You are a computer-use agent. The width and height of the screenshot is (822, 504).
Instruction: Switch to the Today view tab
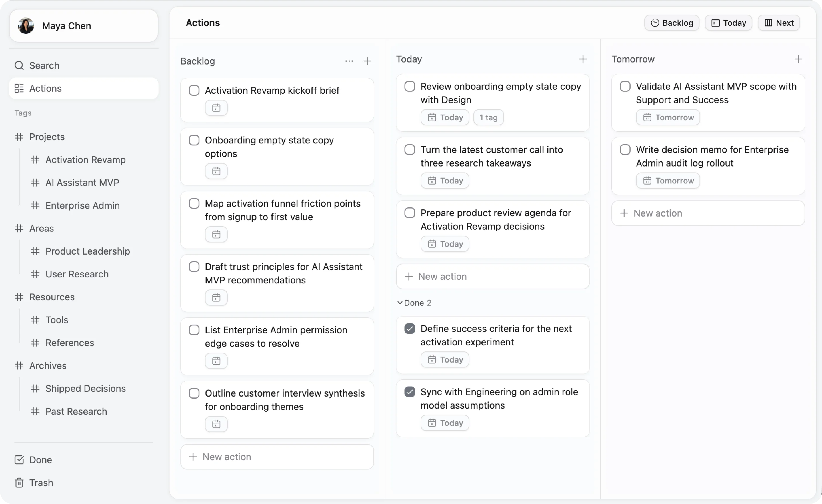(x=728, y=23)
